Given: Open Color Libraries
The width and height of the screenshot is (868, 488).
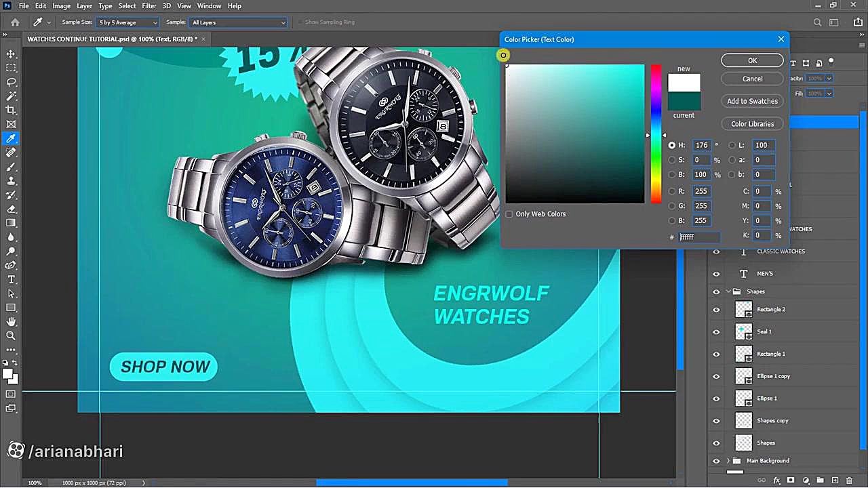Looking at the screenshot, I should [x=752, y=124].
